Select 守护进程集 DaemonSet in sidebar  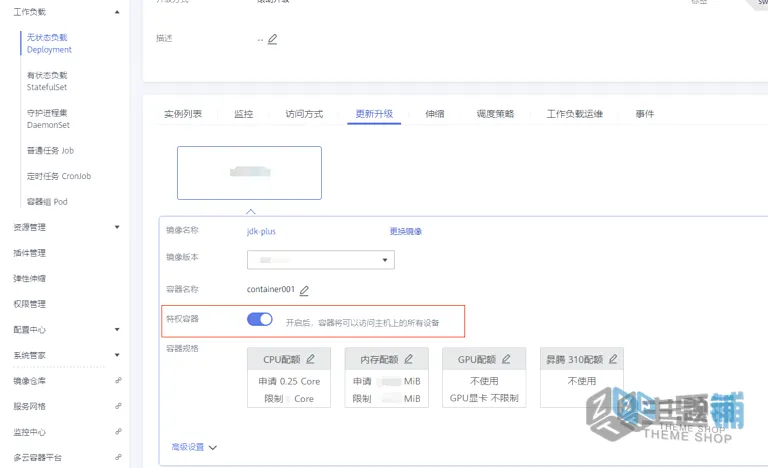click(48, 119)
